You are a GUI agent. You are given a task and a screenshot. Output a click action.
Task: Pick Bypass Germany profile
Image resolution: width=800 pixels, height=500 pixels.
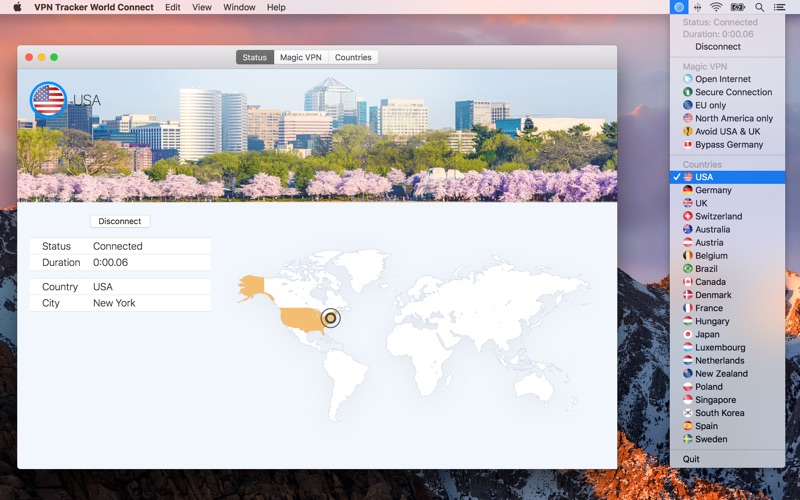(x=728, y=145)
